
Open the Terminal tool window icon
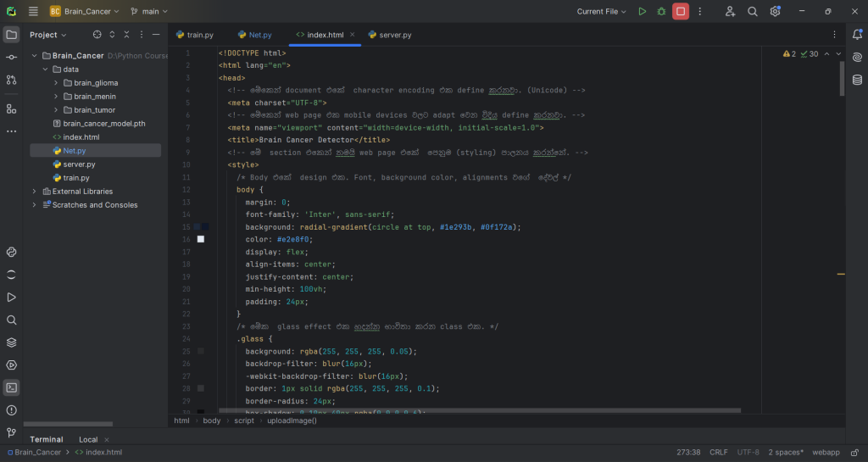(11, 387)
